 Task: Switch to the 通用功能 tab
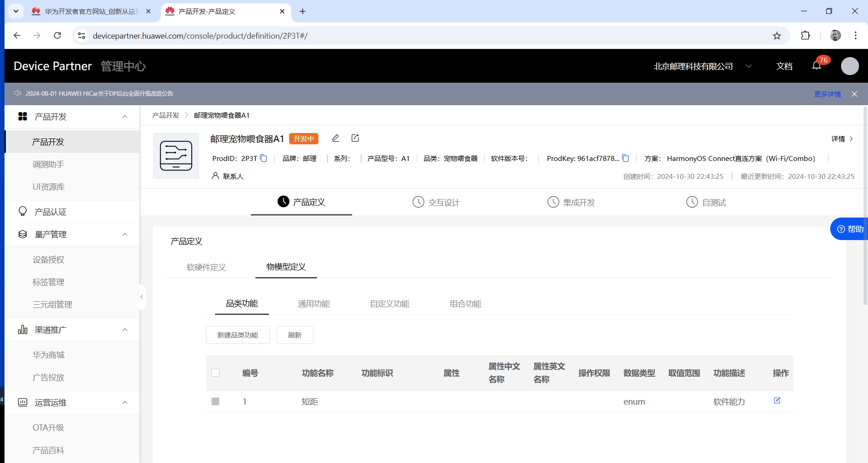pyautogui.click(x=313, y=304)
